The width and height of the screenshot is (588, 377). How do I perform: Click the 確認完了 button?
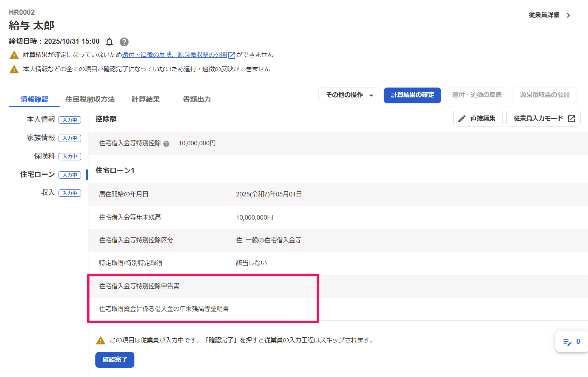click(x=115, y=360)
